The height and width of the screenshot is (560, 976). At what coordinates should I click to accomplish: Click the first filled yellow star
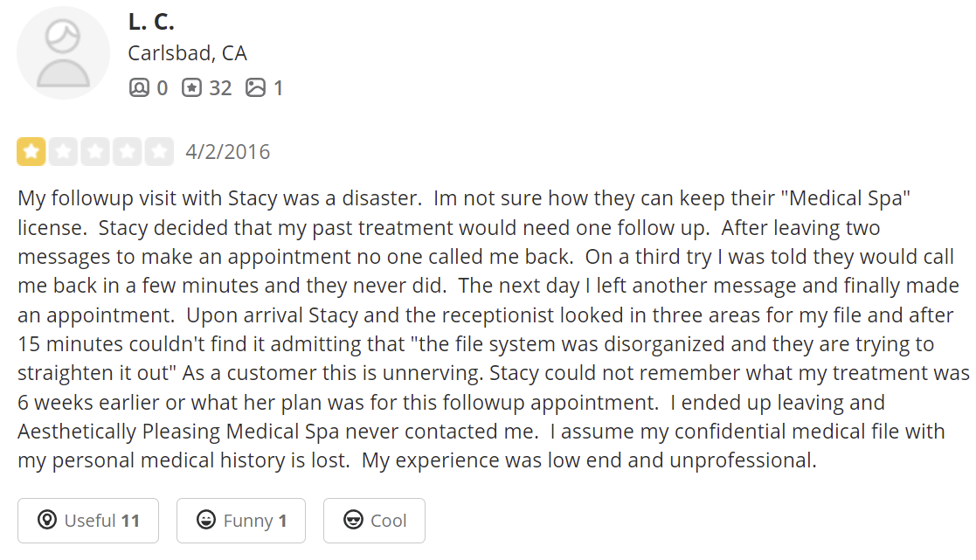tap(31, 152)
